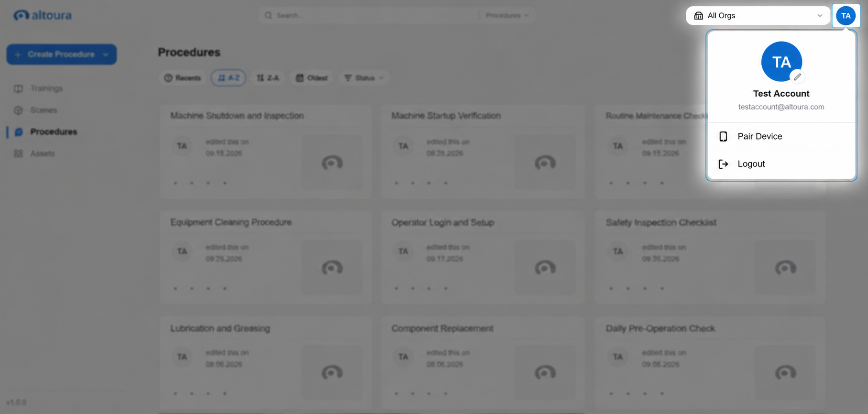This screenshot has height=414, width=868.
Task: Click the TA avatar on Component Replacement card
Action: point(403,357)
